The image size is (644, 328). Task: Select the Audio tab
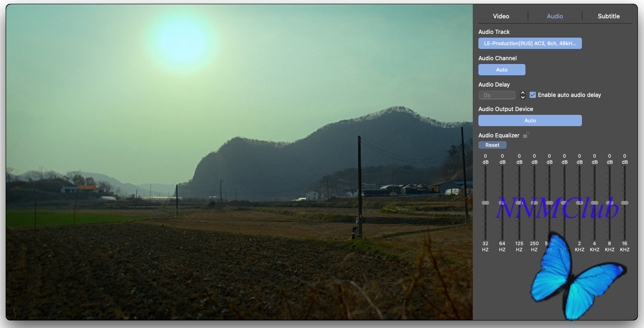tap(555, 16)
